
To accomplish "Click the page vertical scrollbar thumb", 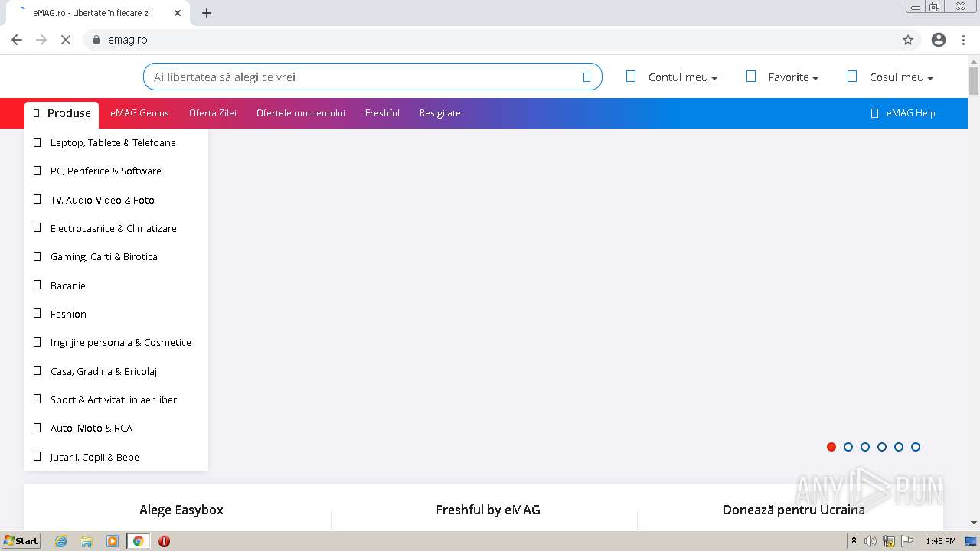I will click(x=974, y=80).
